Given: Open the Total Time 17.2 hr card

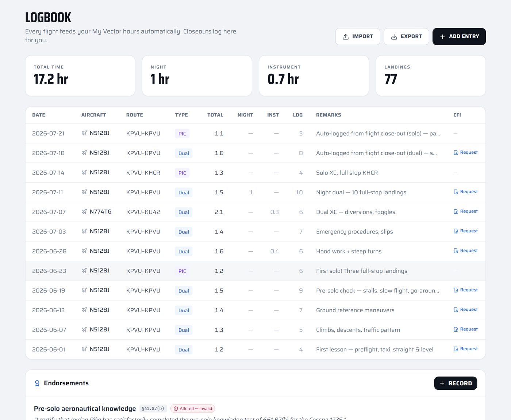Looking at the screenshot, I should (x=80, y=76).
